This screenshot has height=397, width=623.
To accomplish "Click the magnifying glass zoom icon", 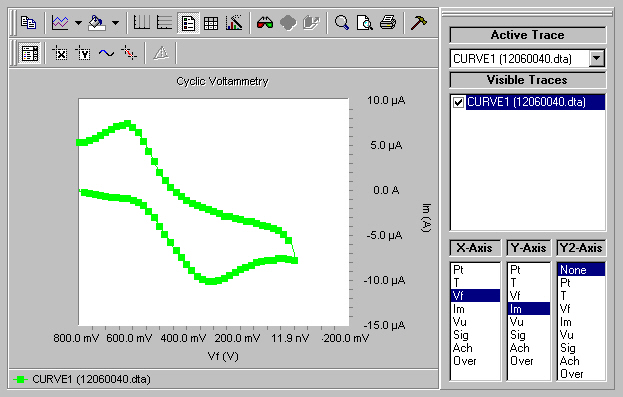I will 342,23.
